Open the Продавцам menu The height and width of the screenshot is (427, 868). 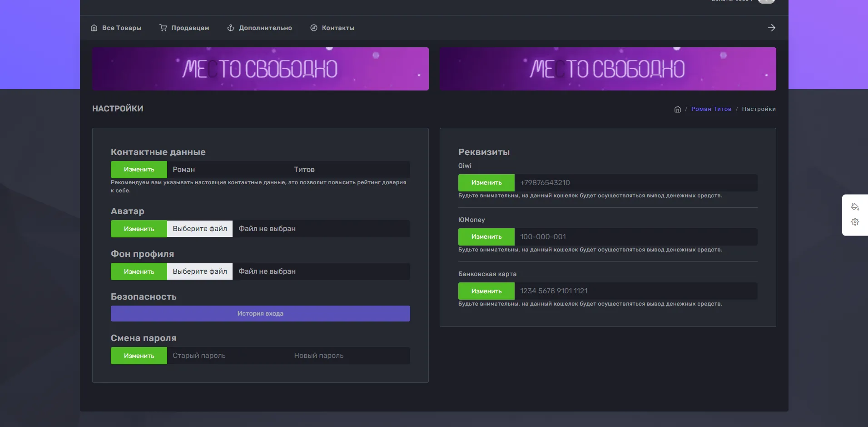[184, 28]
